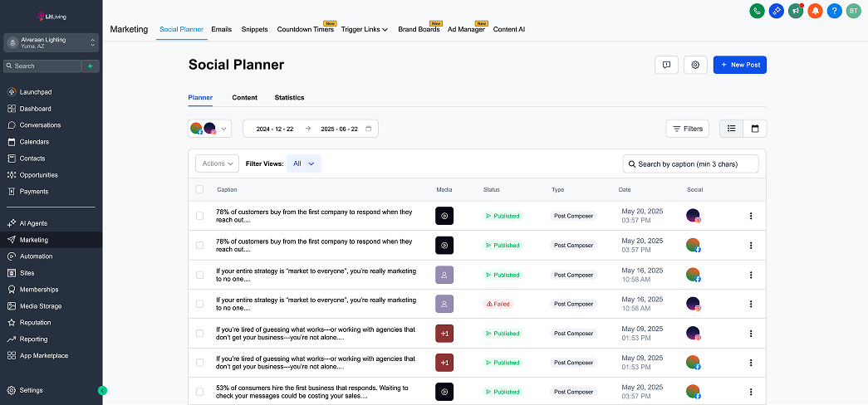Screen dimensions: 868x405
Task: Open three-dot menu for the Failed post
Action: (751, 304)
